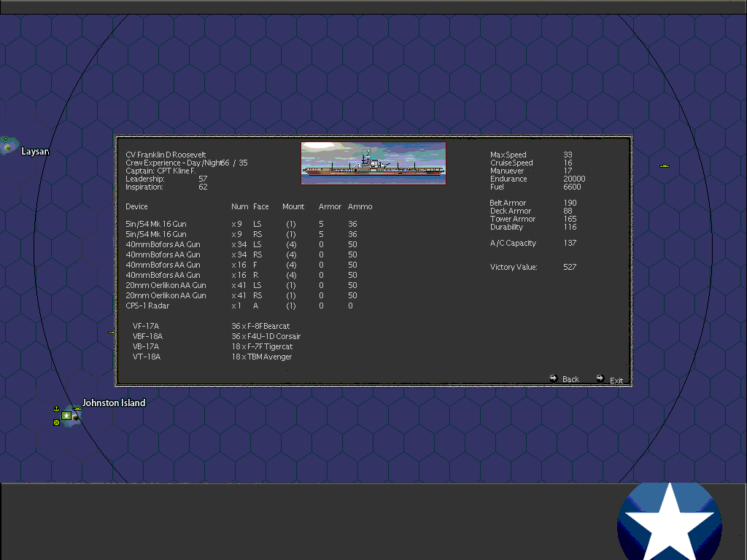Click the Endurance value 20000
The height and width of the screenshot is (560, 747).
tap(574, 179)
